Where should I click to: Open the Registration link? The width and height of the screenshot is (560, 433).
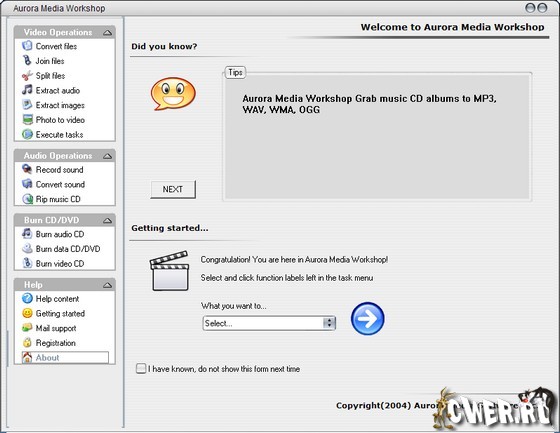tap(55, 343)
